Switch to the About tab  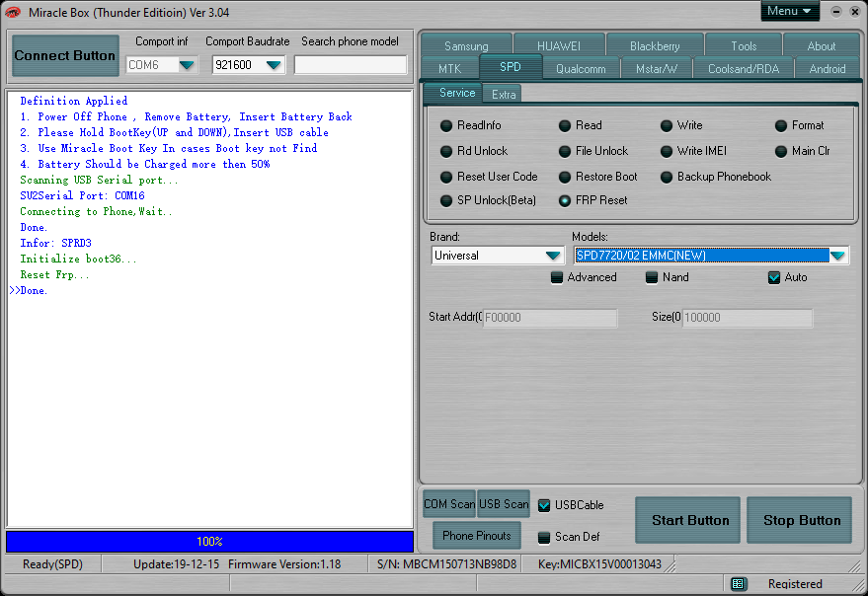point(822,46)
